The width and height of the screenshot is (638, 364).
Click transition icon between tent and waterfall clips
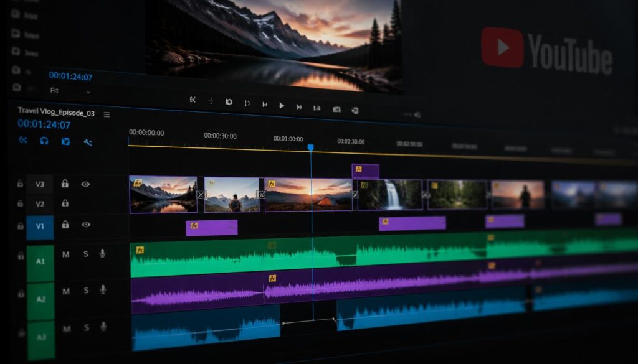click(x=355, y=195)
